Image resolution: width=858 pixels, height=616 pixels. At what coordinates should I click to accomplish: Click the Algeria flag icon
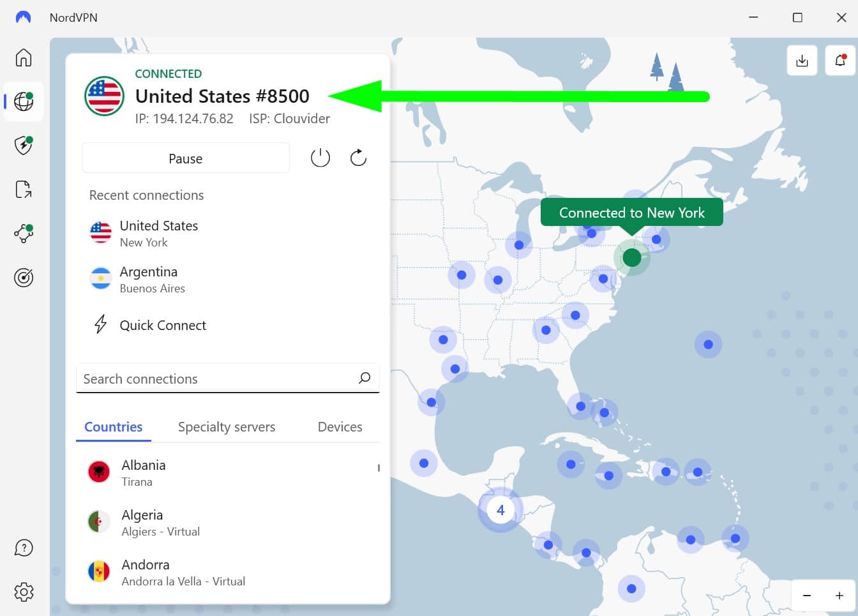pyautogui.click(x=99, y=522)
